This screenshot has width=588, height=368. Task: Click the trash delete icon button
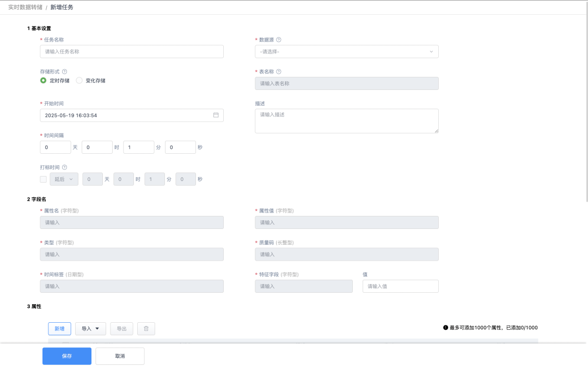pos(146,329)
